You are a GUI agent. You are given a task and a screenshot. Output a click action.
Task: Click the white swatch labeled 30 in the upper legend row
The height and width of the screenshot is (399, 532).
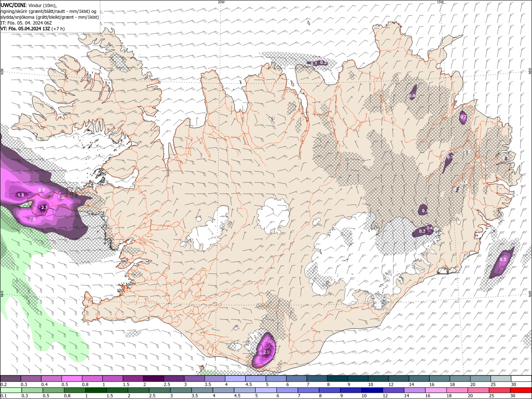pyautogui.click(x=521, y=379)
